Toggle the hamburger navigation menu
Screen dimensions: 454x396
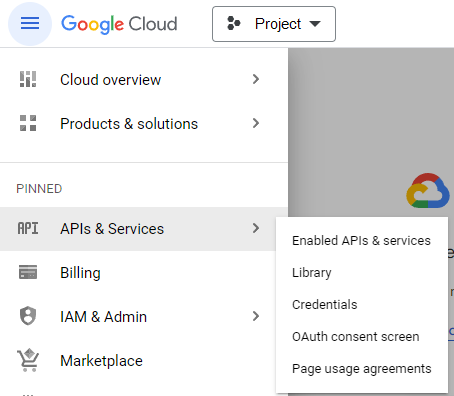pos(30,24)
